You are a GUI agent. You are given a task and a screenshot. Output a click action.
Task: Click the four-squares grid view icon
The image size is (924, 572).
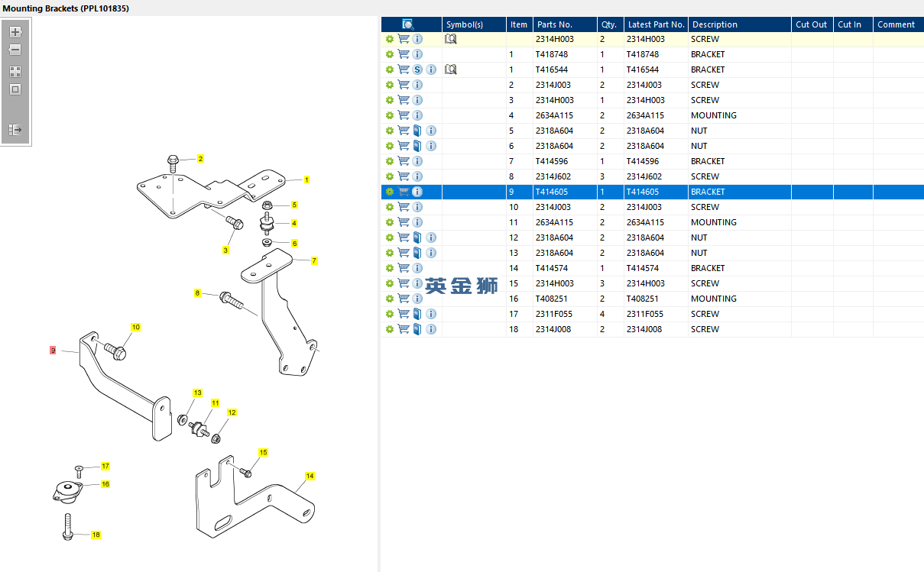coord(15,72)
